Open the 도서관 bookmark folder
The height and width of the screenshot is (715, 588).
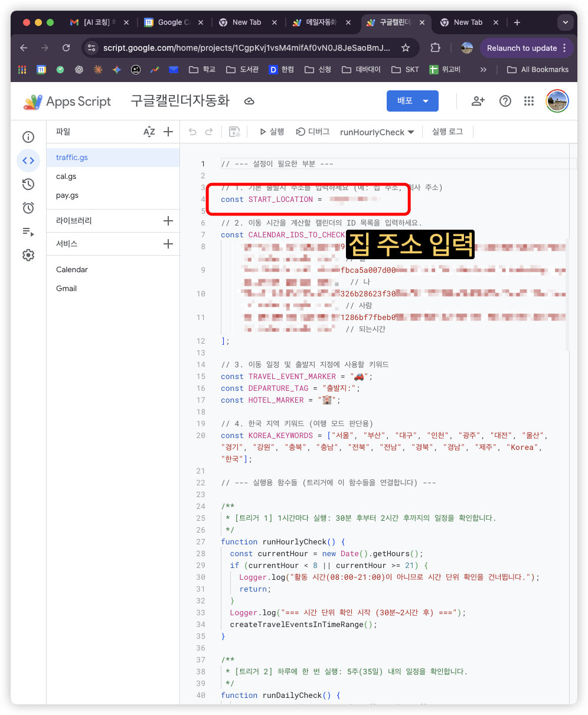[x=242, y=70]
